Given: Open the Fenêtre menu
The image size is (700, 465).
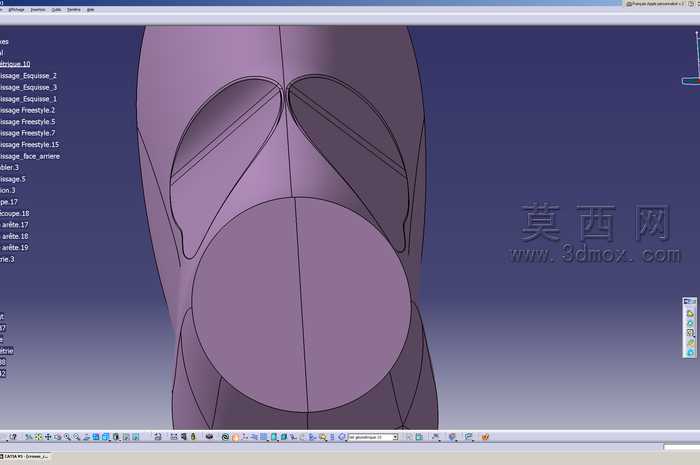Looking at the screenshot, I should [x=74, y=9].
